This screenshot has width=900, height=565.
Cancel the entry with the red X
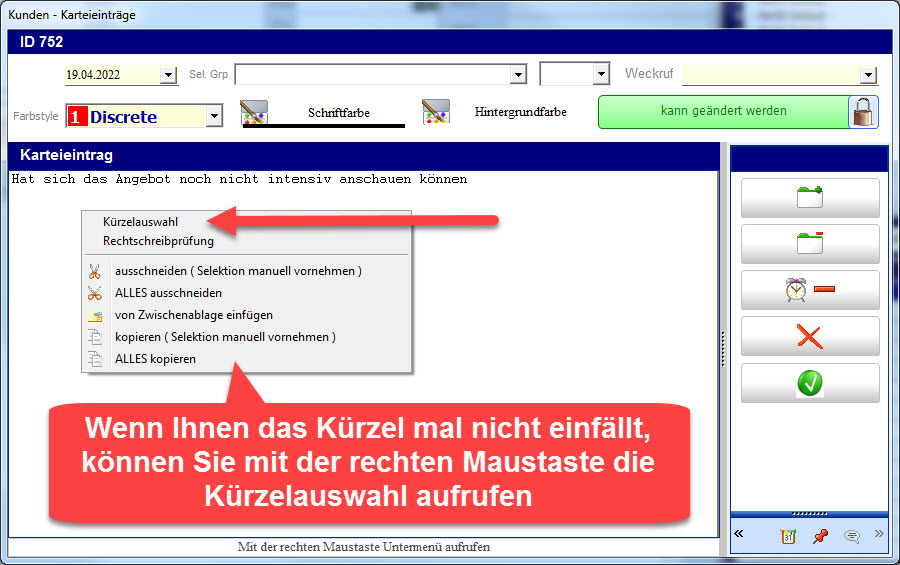point(809,336)
